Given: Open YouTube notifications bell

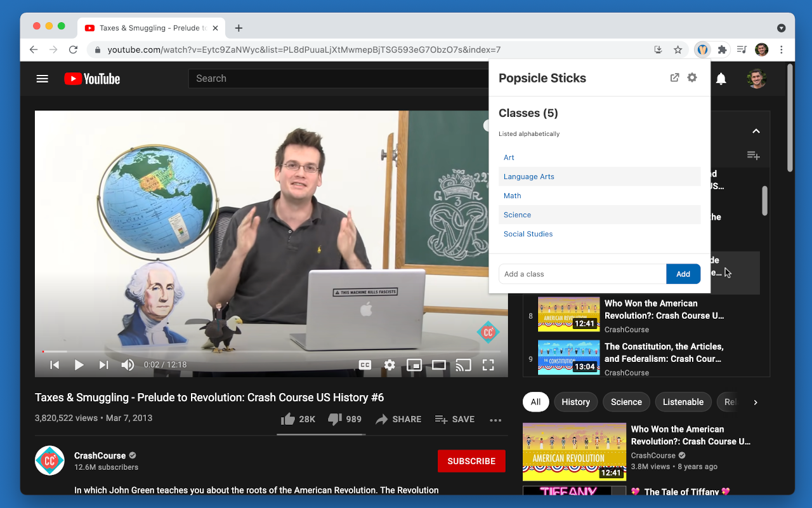Looking at the screenshot, I should coord(721,79).
